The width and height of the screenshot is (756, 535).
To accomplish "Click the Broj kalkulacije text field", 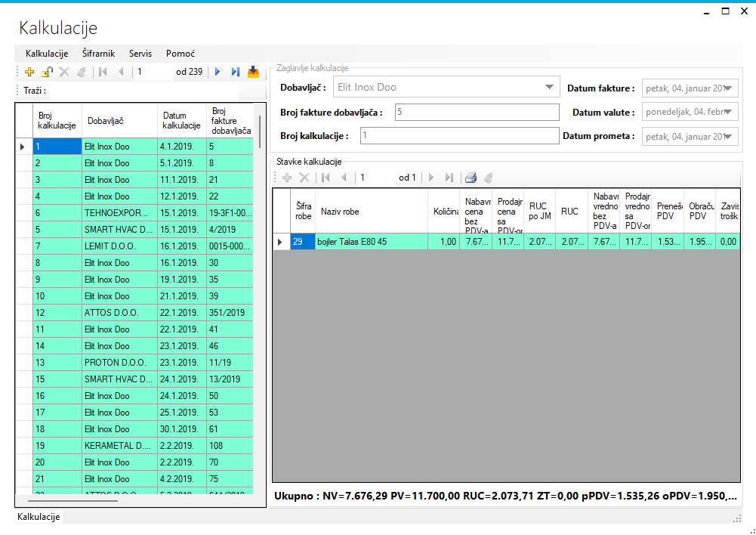I will click(x=459, y=137).
